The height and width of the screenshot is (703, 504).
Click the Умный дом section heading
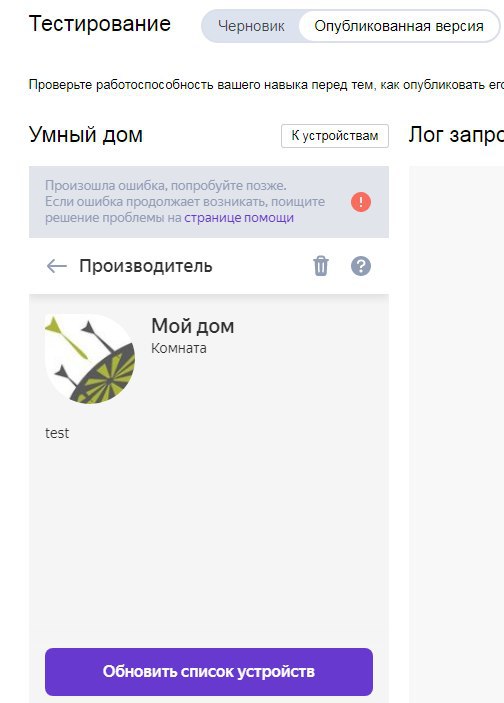86,135
